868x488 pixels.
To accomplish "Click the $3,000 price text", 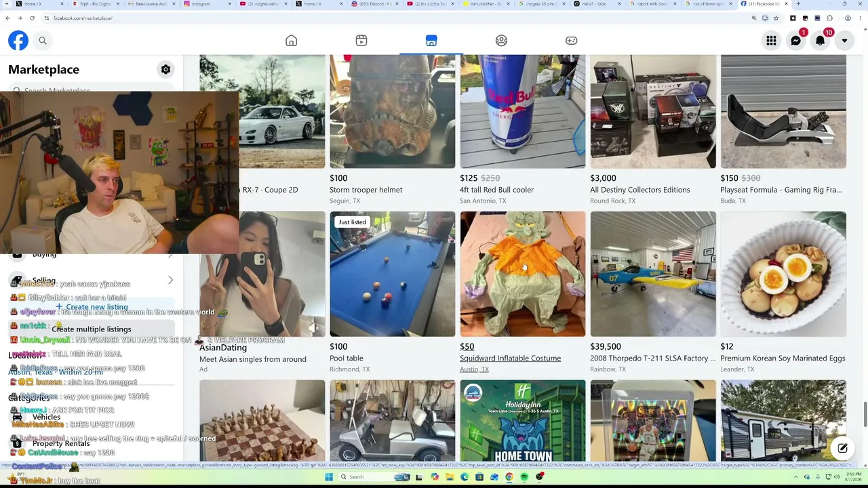I will 603,178.
